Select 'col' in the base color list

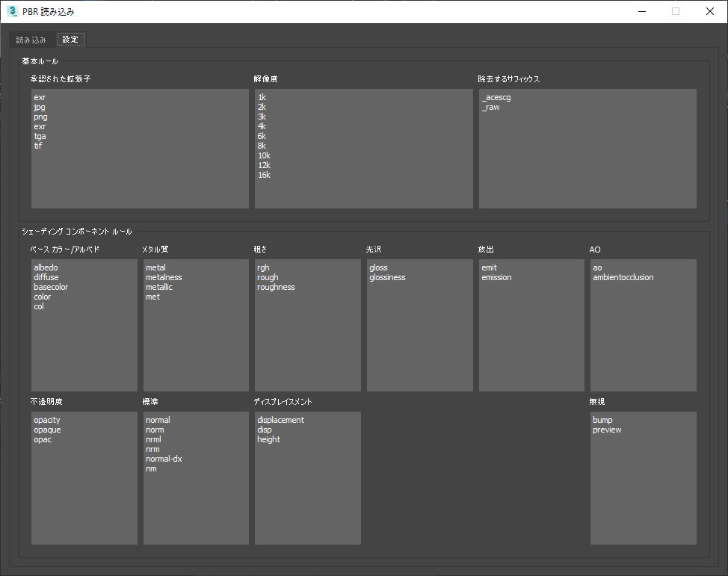coord(39,307)
